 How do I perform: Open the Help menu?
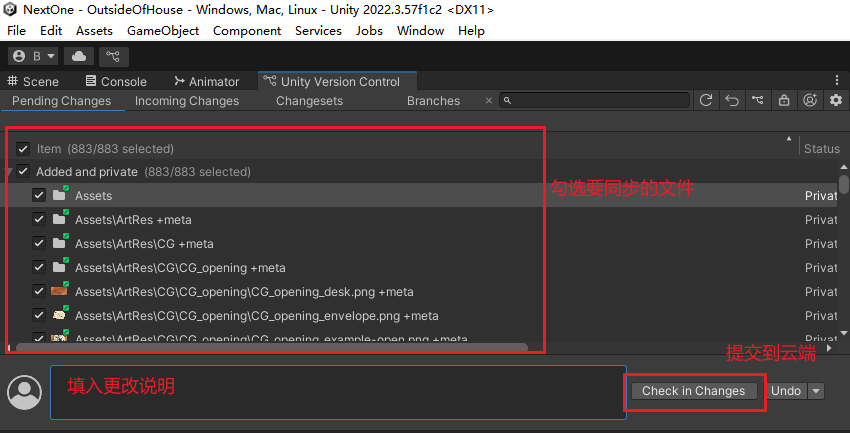pyautogui.click(x=471, y=31)
